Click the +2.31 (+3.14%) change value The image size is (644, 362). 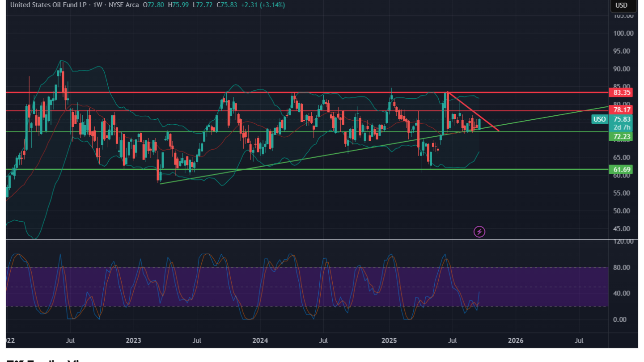click(263, 5)
